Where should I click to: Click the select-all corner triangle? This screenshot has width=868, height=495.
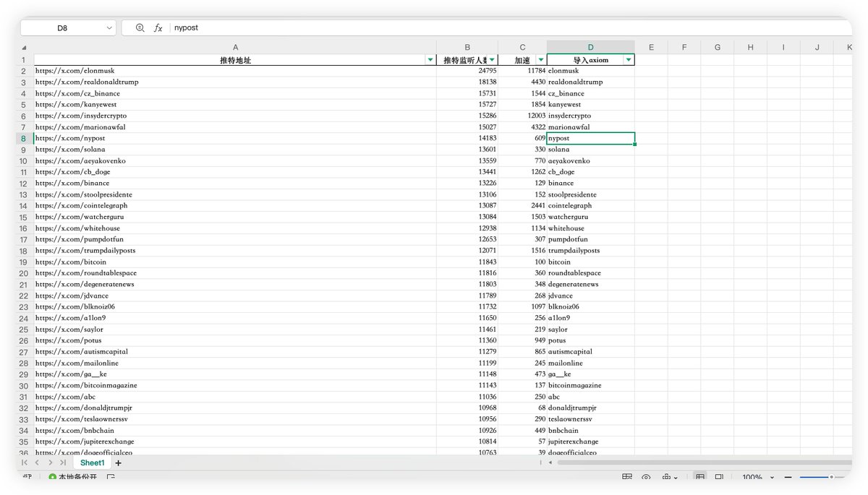pyautogui.click(x=25, y=48)
